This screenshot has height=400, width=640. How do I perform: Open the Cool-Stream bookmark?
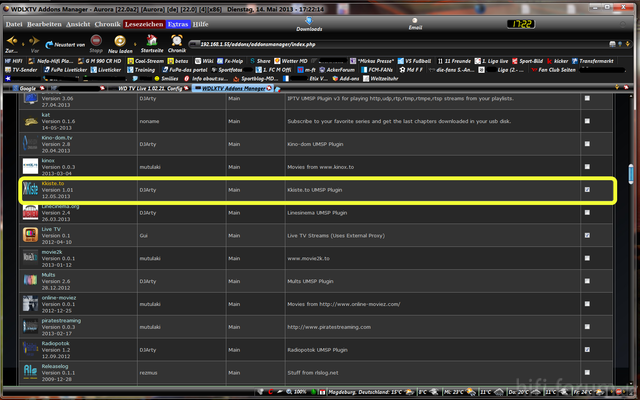pyautogui.click(x=145, y=61)
